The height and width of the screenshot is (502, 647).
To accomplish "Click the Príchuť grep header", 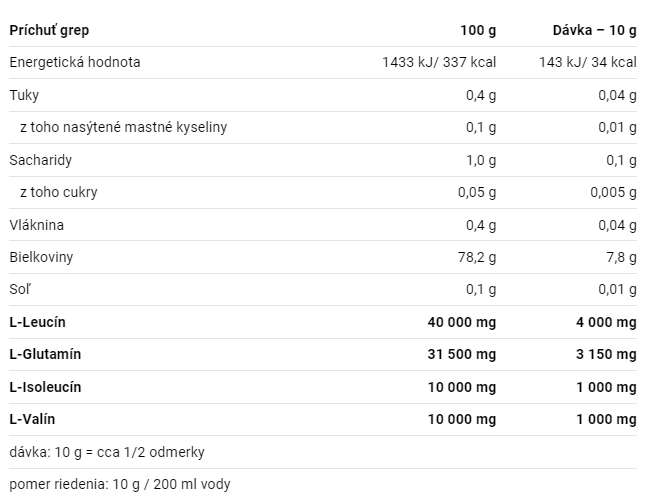I will point(49,30).
